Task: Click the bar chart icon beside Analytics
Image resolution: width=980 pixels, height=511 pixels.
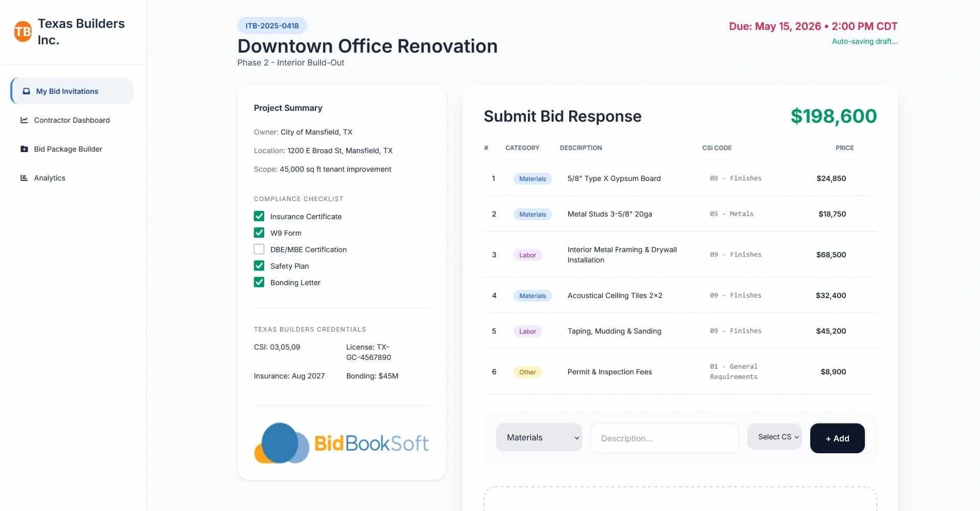Action: click(24, 178)
